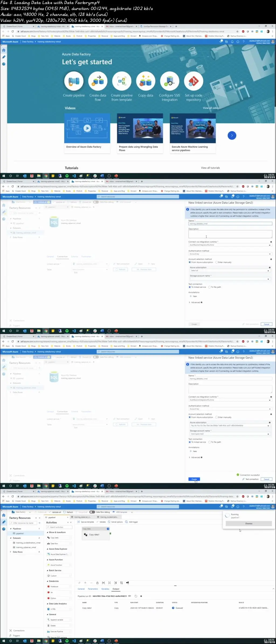This screenshot has width=276, height=644.
Task: Click the blue next-arrow beside the videos row
Action: click(232, 135)
